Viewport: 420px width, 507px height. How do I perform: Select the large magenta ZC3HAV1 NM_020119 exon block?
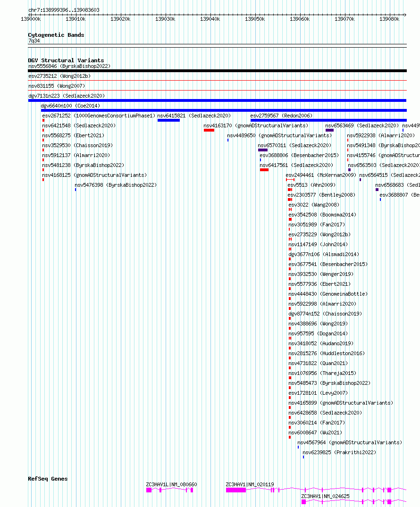(236, 490)
